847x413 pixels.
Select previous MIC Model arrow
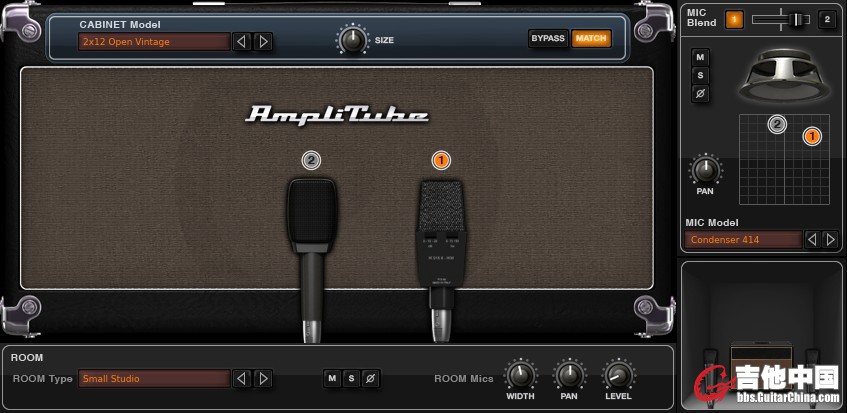click(x=811, y=240)
